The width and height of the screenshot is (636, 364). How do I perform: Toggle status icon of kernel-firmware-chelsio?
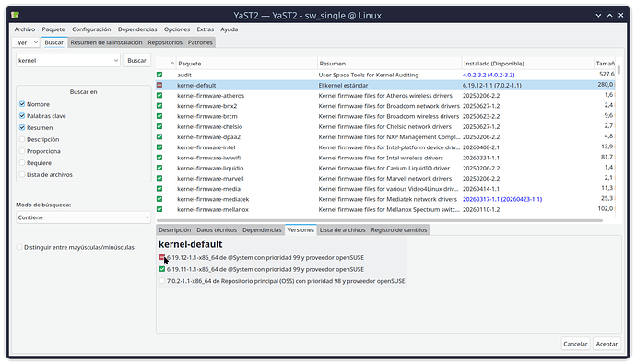159,126
